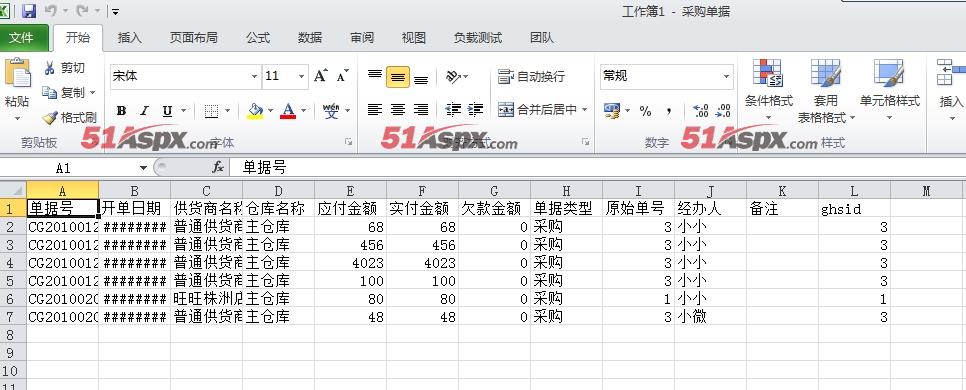Click cell containing 小微
Screen dimensions: 966x390
tap(710, 317)
